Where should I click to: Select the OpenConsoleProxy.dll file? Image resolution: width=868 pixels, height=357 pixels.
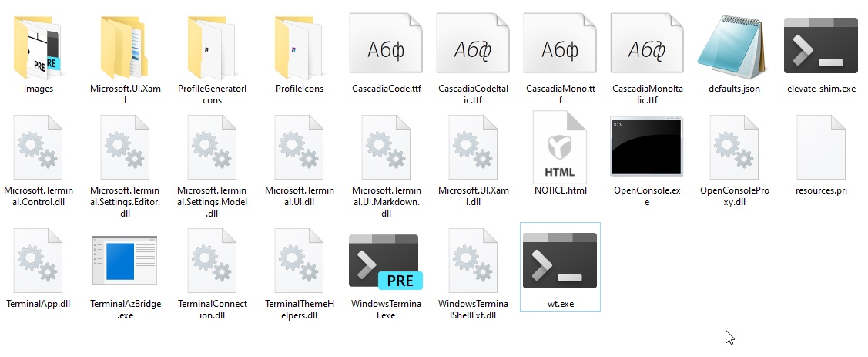point(734,147)
